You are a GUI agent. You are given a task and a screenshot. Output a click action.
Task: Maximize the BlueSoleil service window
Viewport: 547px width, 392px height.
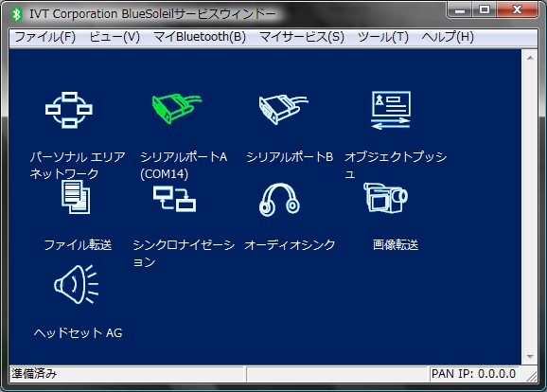485,9
